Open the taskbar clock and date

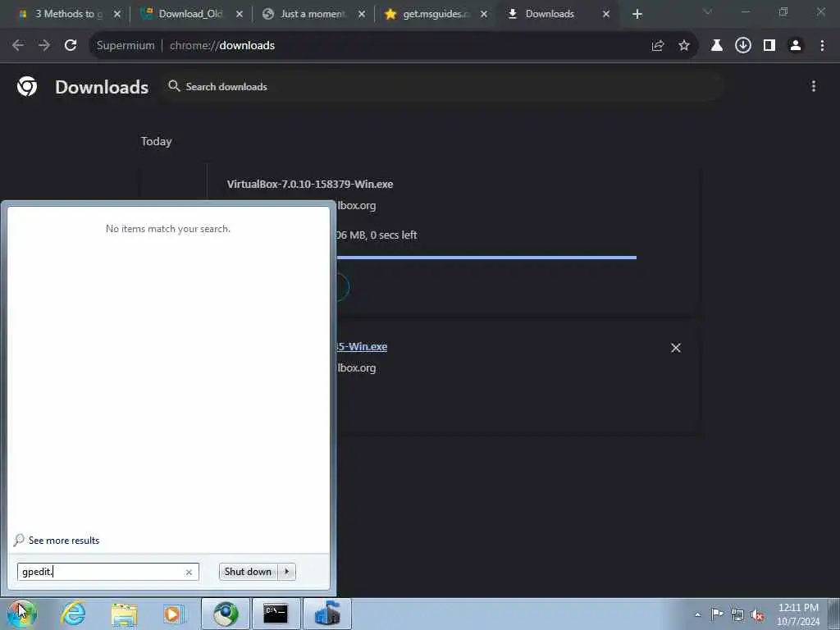pos(798,614)
